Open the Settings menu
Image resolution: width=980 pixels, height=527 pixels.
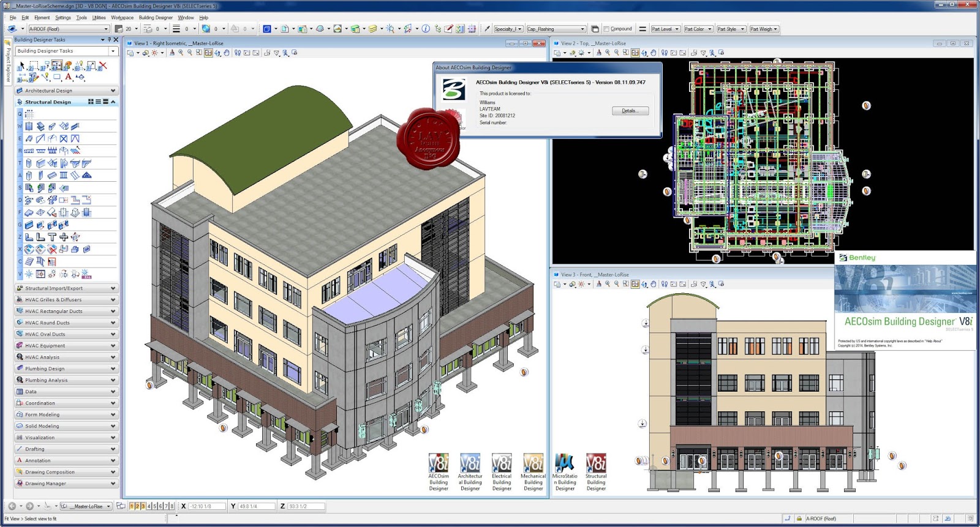point(63,18)
